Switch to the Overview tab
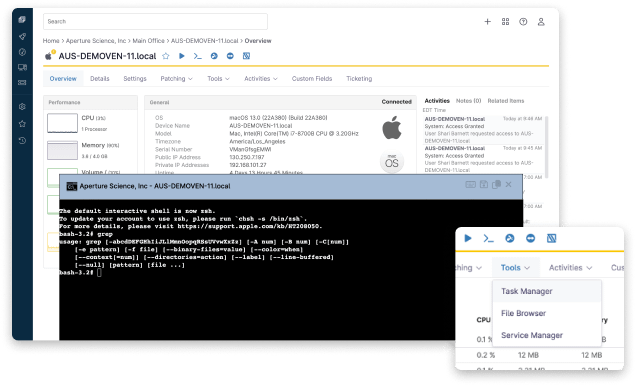Viewport: 636px width, 386px height. tap(63, 79)
